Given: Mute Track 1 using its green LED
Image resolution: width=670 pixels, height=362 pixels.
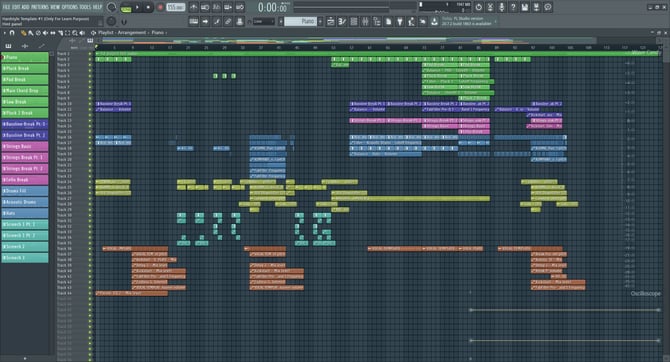Looking at the screenshot, I should pyautogui.click(x=90, y=54).
